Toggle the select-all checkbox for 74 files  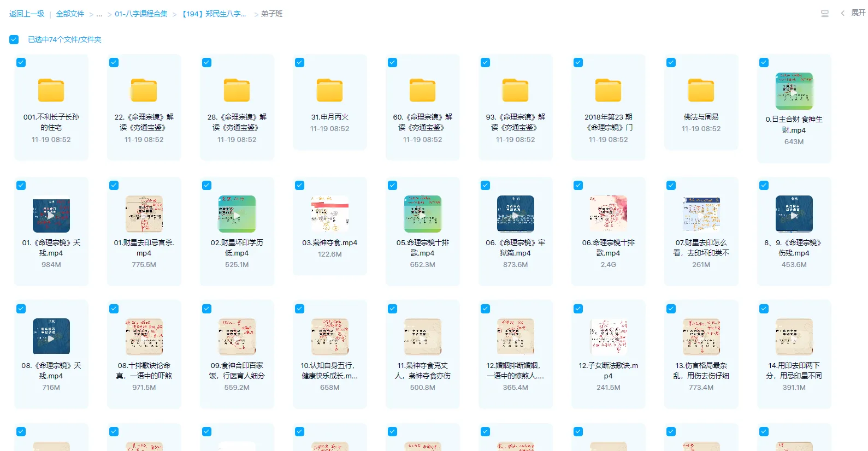pyautogui.click(x=14, y=39)
